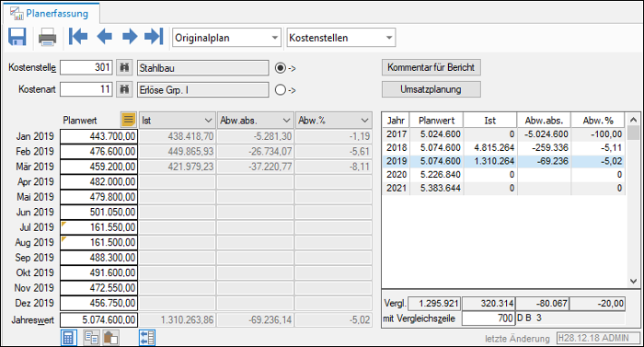644x347 pixels.
Task: Switch to the Planerfassung tab
Action: pyautogui.click(x=52, y=14)
